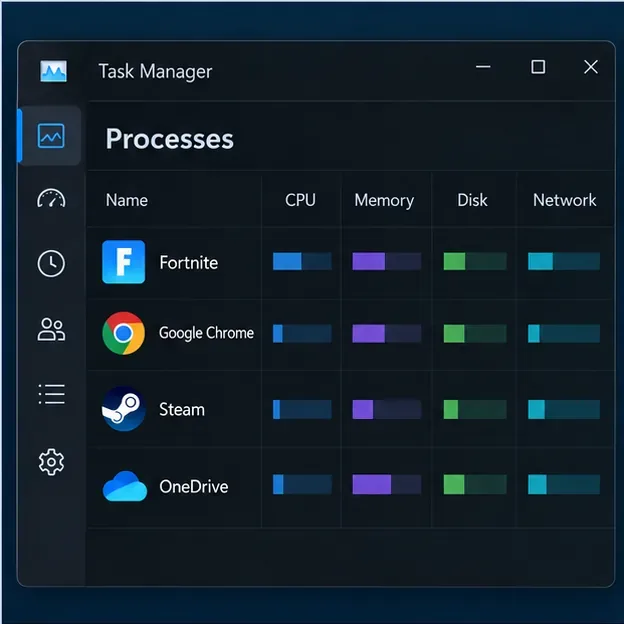Click the Fortnite app icon
Viewport: 624px width, 624px height.
(123, 262)
